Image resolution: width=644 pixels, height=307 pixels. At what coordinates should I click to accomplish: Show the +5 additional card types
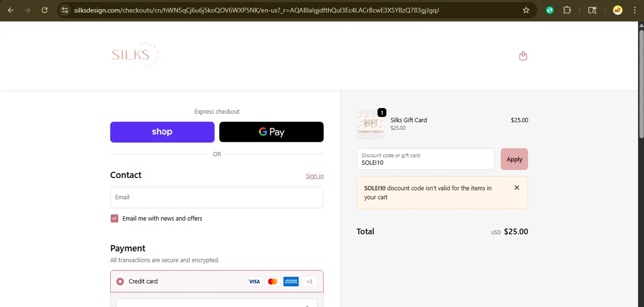point(310,282)
